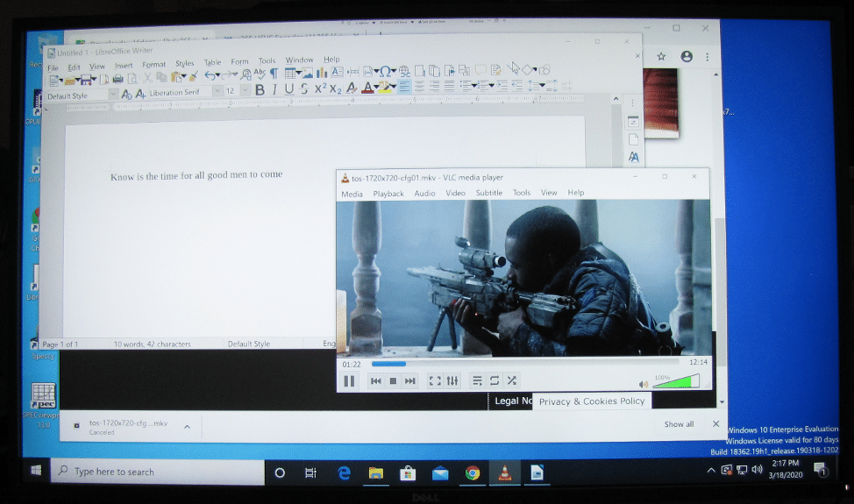Insert text box in Writer
The height and width of the screenshot is (504, 854).
pyautogui.click(x=338, y=72)
